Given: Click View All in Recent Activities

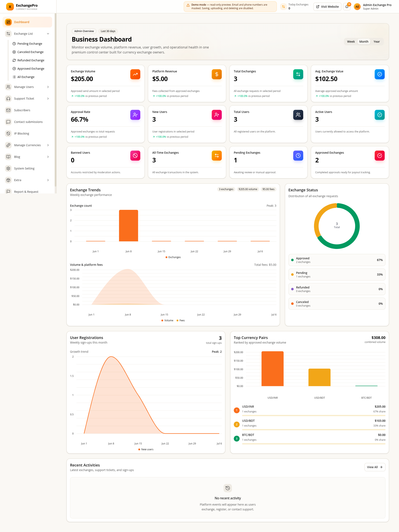Looking at the screenshot, I should click(375, 467).
